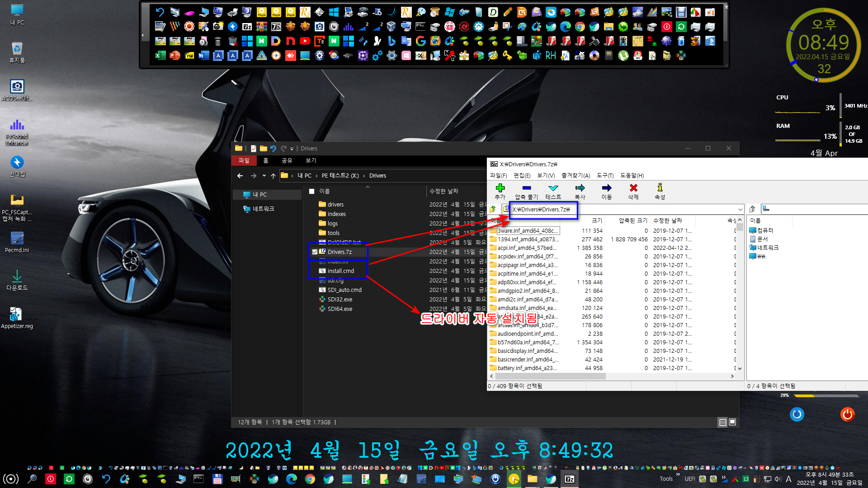Open the 반디집 desktop icon

17,166
